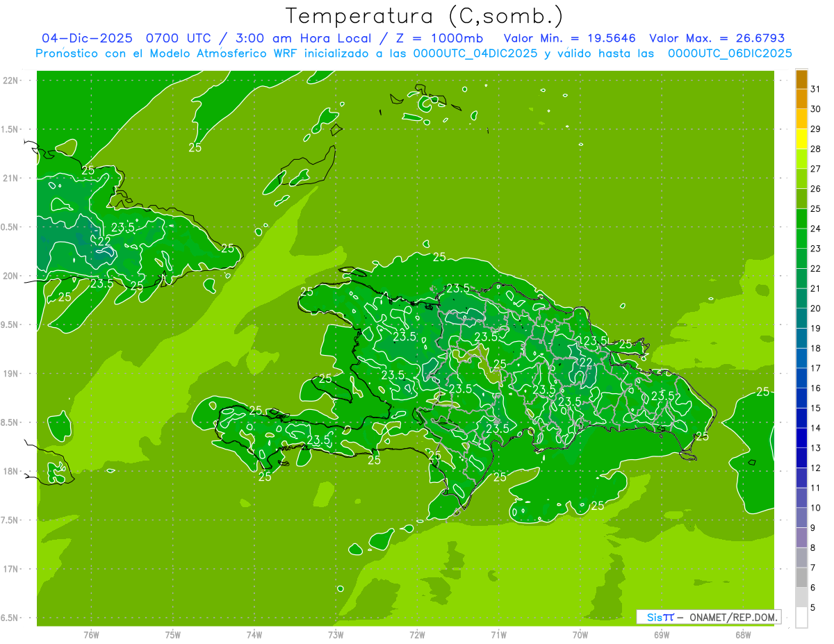Select '0000UTC_06DIC2025' valid-until timestamp

pyautogui.click(x=730, y=53)
